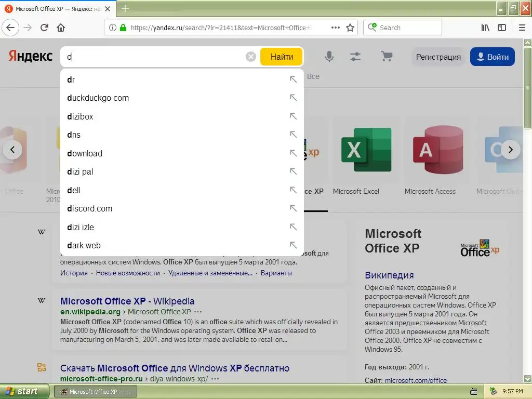Select suggestion 'discord.com'

pyautogui.click(x=182, y=209)
